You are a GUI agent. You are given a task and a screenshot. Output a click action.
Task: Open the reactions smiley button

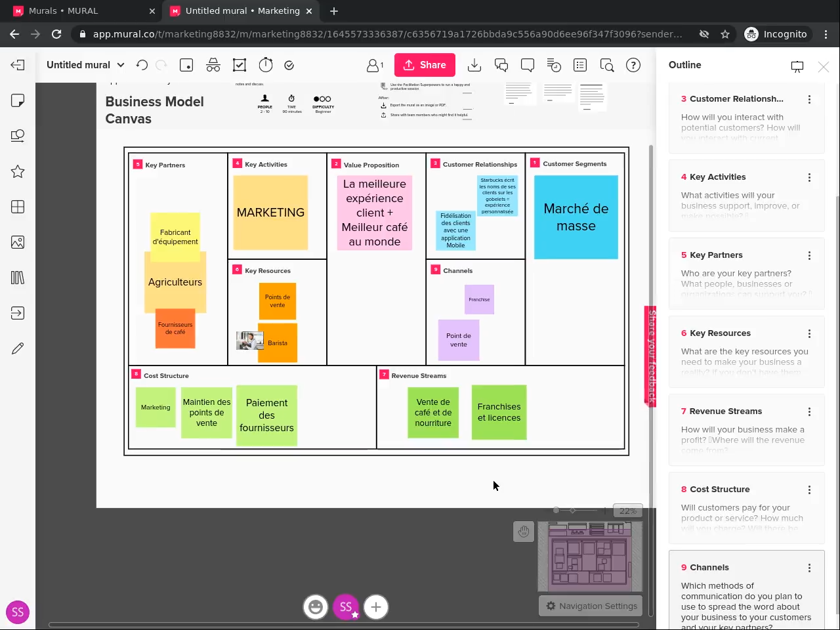(316, 607)
